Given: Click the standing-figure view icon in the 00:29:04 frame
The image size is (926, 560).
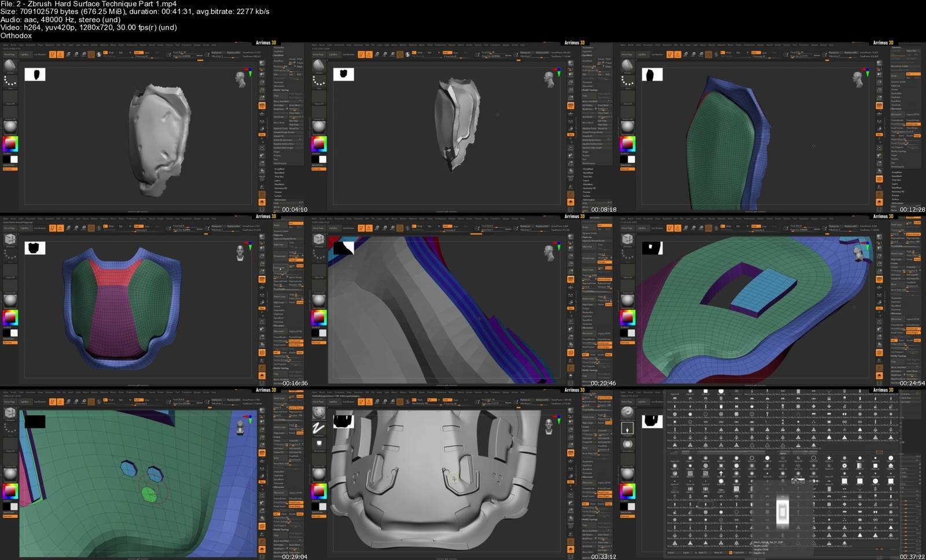Looking at the screenshot, I should click(x=240, y=428).
